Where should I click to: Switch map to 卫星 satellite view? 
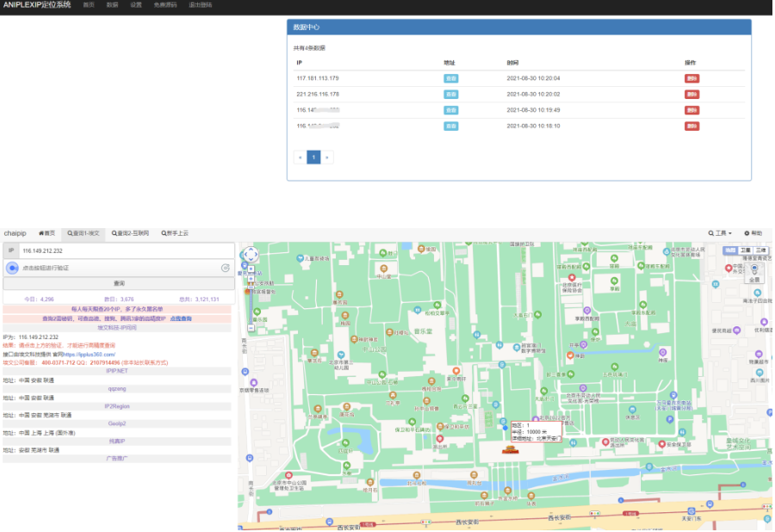(746, 251)
